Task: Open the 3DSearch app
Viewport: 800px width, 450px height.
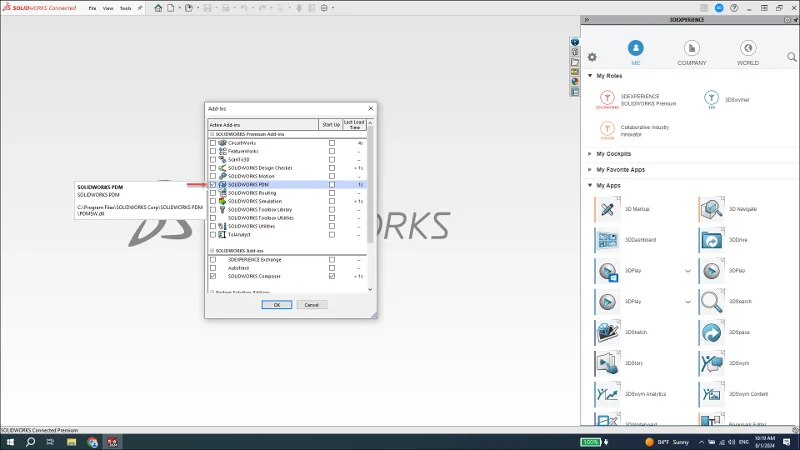Action: tap(711, 301)
